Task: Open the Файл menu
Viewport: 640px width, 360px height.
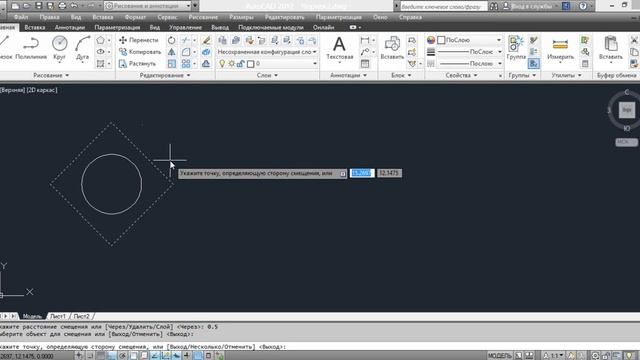Action: (x=21, y=17)
